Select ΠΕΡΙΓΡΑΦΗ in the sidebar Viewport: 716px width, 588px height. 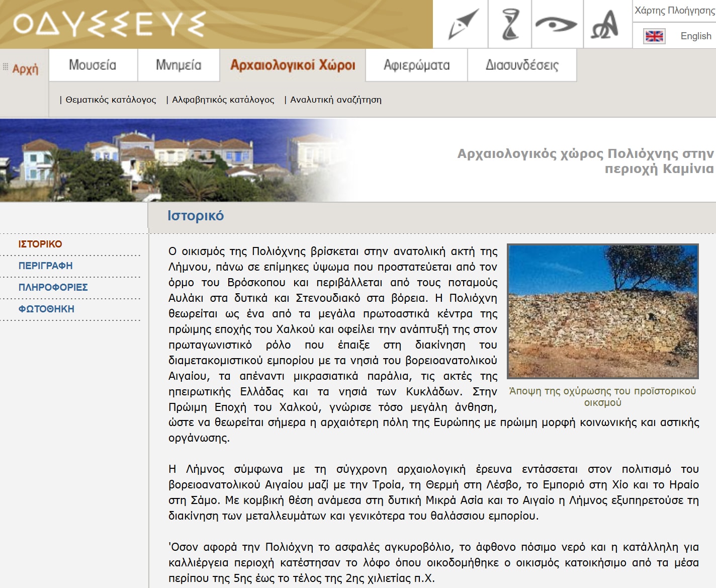pos(46,266)
